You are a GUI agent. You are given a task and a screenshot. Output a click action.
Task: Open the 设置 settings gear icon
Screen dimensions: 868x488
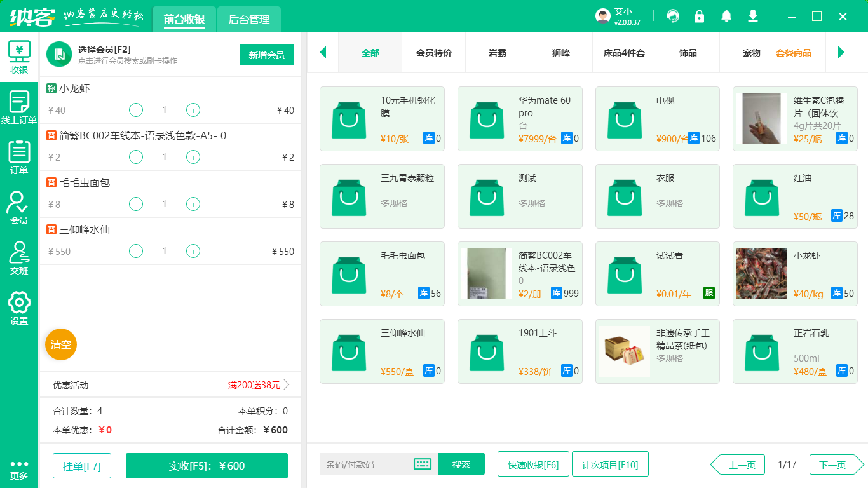point(19,308)
